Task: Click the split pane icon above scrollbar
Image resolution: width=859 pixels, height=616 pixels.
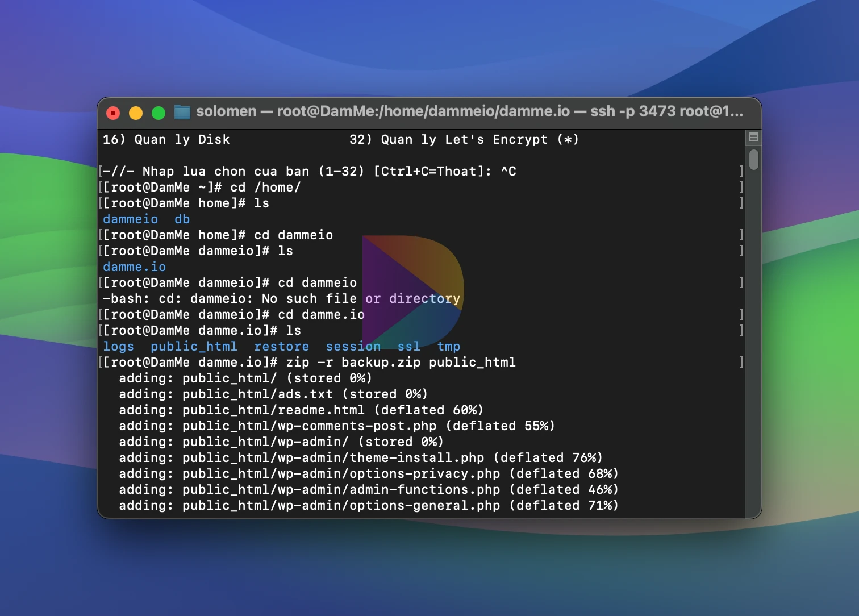Action: 754,137
